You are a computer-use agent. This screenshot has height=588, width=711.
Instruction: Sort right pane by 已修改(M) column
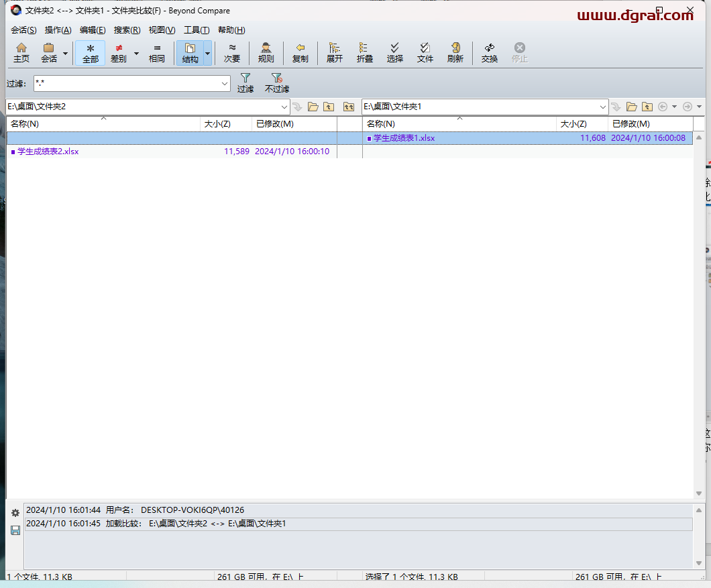(x=651, y=124)
